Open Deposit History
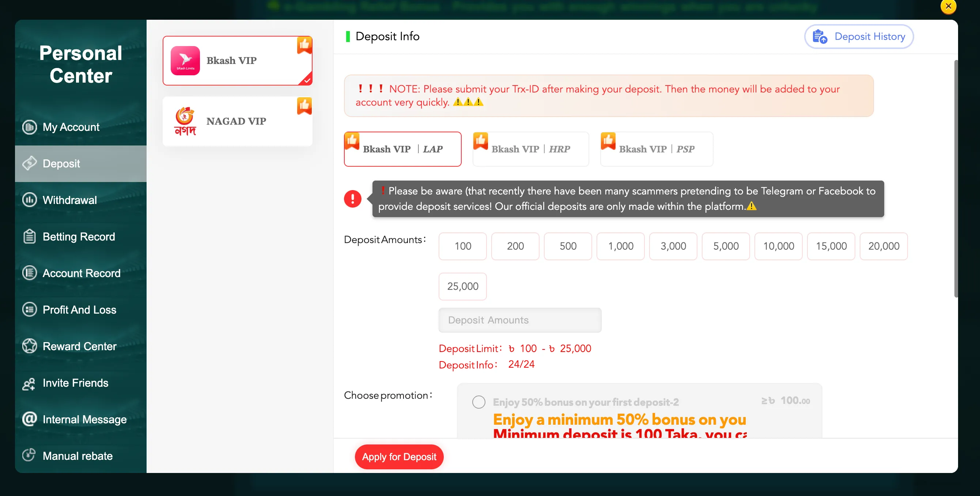This screenshot has height=496, width=980. 859,37
